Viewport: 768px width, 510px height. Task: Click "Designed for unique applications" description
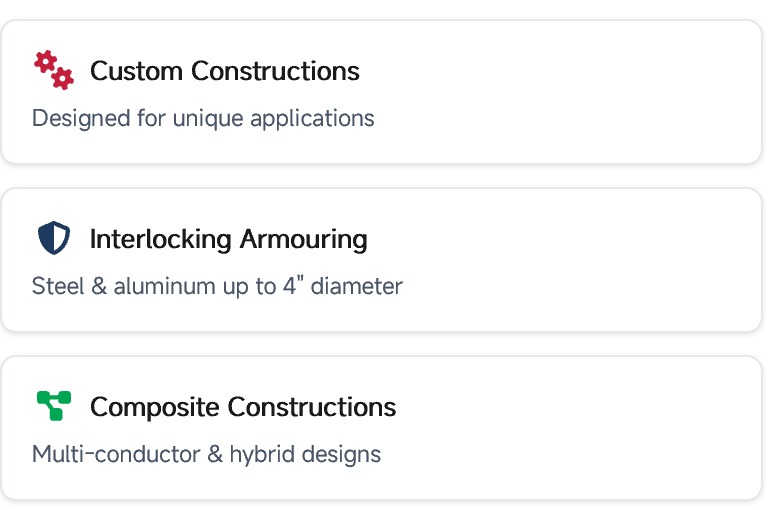point(203,118)
